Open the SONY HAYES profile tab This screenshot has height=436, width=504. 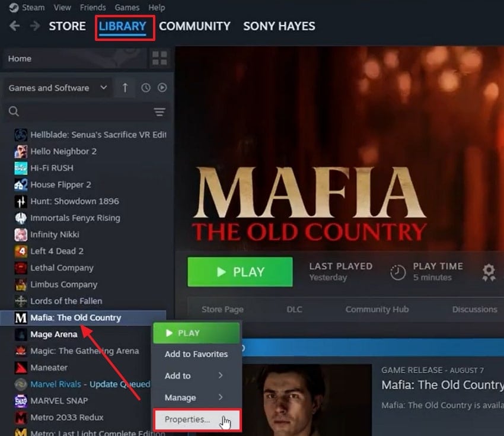(279, 26)
